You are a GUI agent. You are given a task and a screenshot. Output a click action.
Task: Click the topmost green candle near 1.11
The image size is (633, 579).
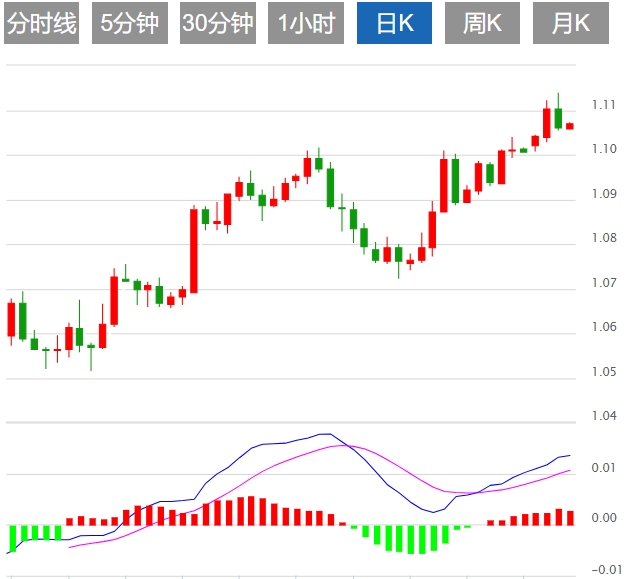[x=558, y=117]
